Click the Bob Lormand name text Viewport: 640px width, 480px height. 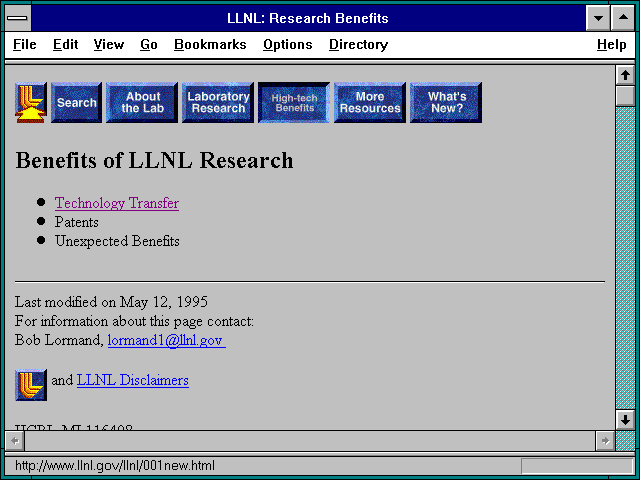[x=59, y=340]
